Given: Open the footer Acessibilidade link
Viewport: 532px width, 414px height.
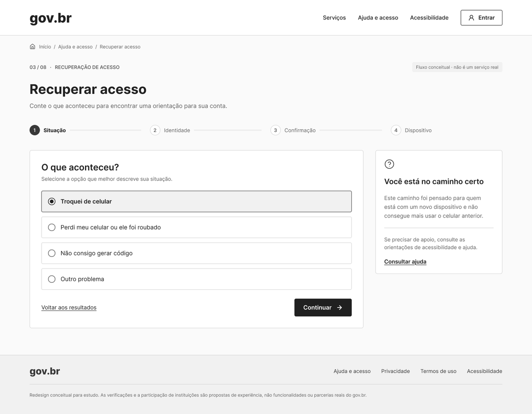Looking at the screenshot, I should [484, 371].
